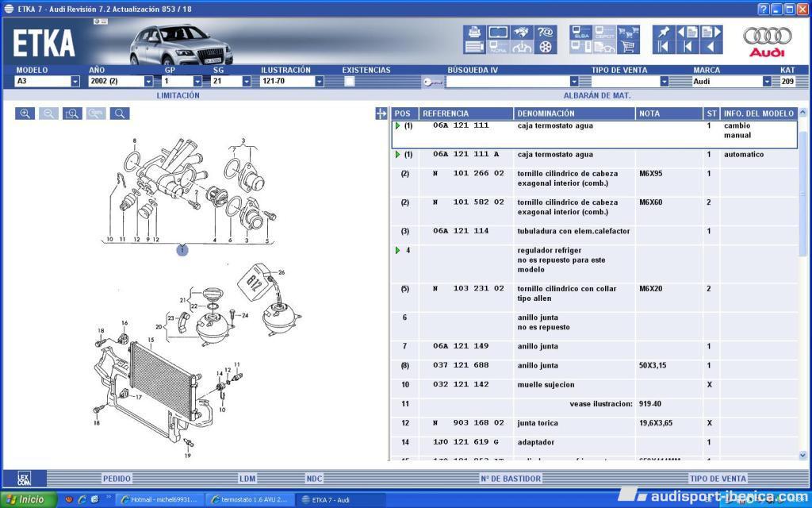
Task: Click highlighted position marker 1 in illustration
Action: pyautogui.click(x=182, y=250)
